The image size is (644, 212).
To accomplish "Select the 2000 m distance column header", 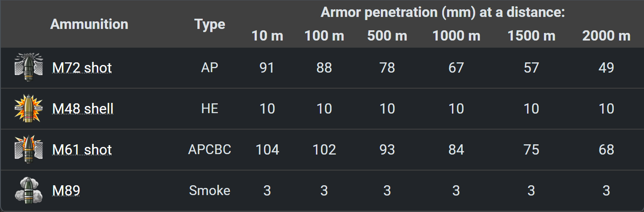I will pyautogui.click(x=606, y=36).
